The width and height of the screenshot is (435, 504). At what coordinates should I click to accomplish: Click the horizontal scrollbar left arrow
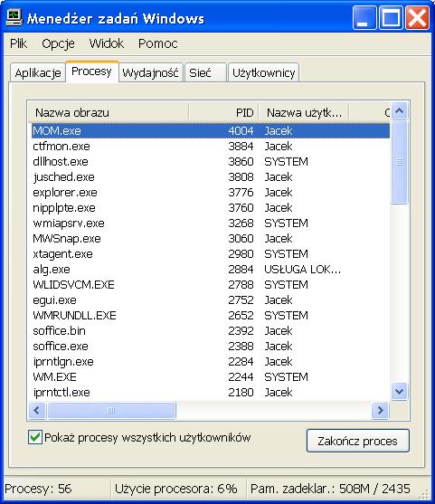point(37,411)
